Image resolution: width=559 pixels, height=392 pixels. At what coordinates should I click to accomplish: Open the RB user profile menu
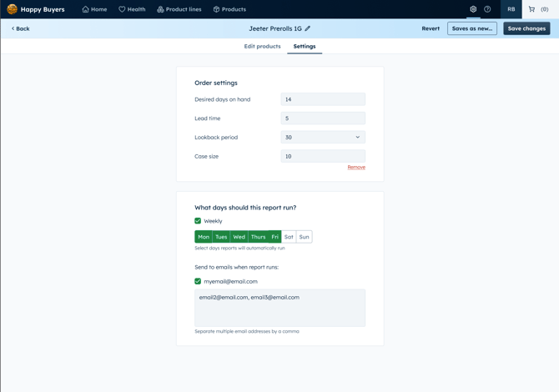[x=511, y=9]
